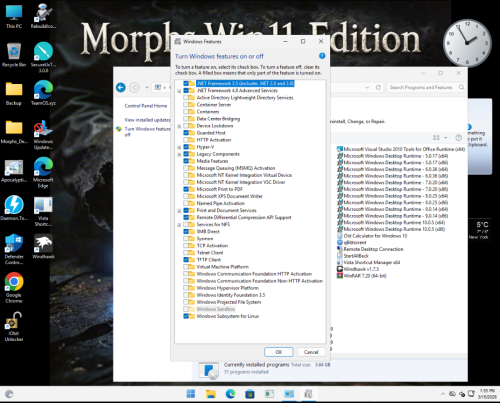The width and height of the screenshot is (500, 403).
Task: Select the Recycle Bin icon
Action: tap(14, 55)
